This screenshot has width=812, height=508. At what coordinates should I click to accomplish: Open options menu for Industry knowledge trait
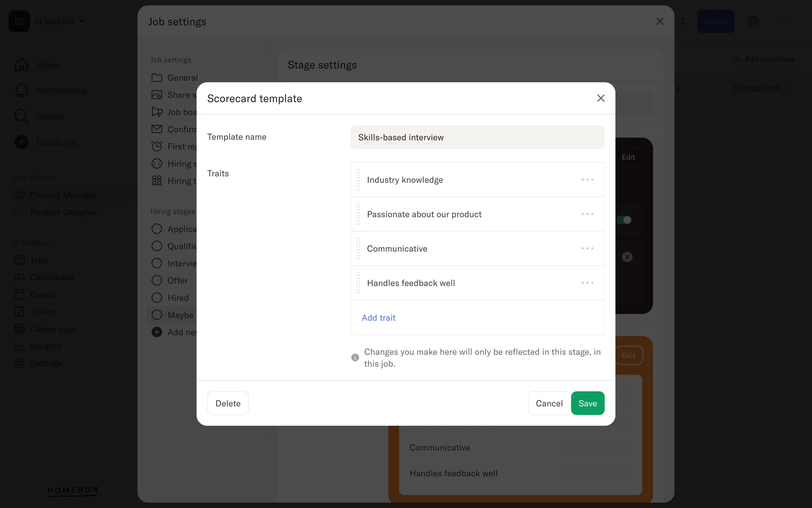coord(587,180)
